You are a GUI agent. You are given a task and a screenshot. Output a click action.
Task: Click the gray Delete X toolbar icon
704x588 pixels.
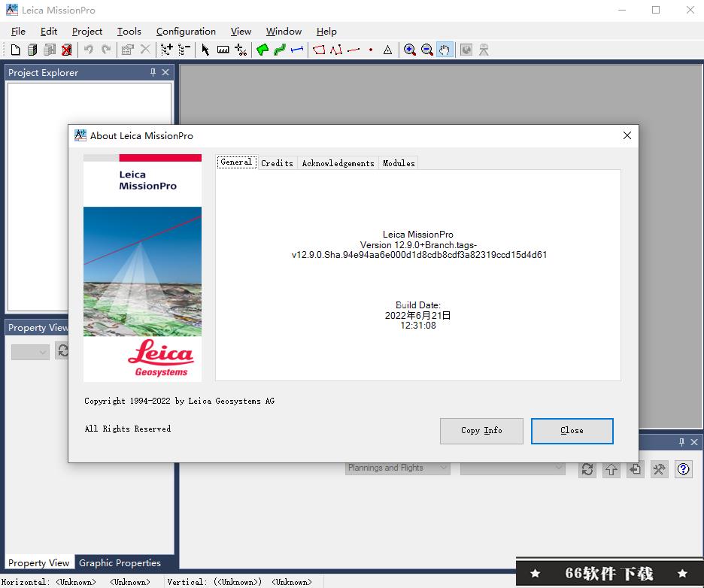pos(145,50)
